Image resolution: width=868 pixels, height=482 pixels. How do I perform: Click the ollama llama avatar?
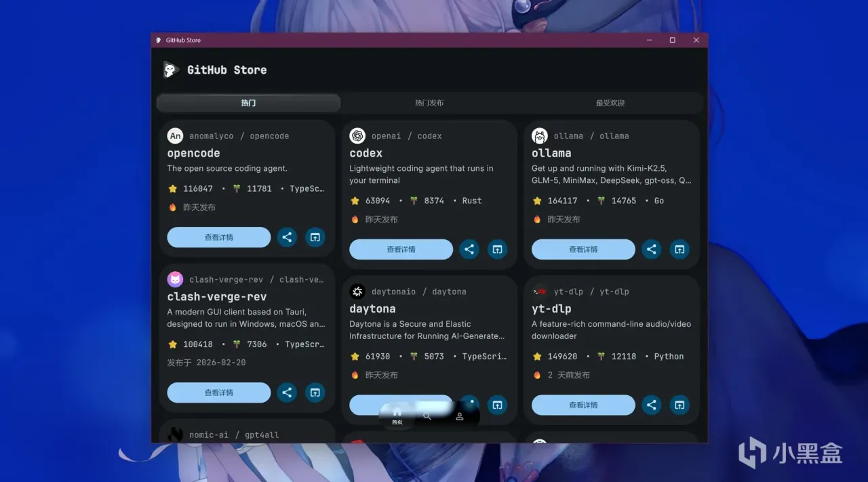[540, 136]
